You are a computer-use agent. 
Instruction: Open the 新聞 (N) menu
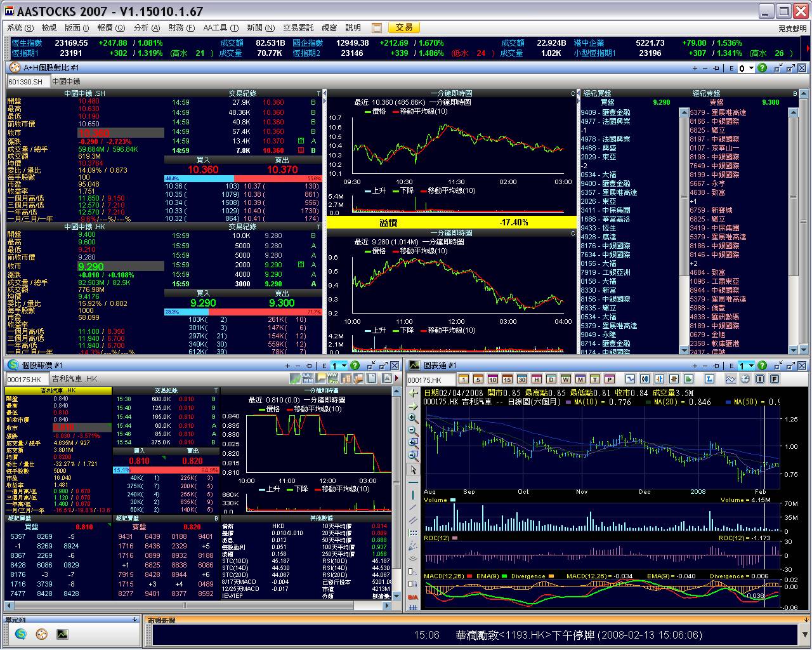click(x=261, y=28)
